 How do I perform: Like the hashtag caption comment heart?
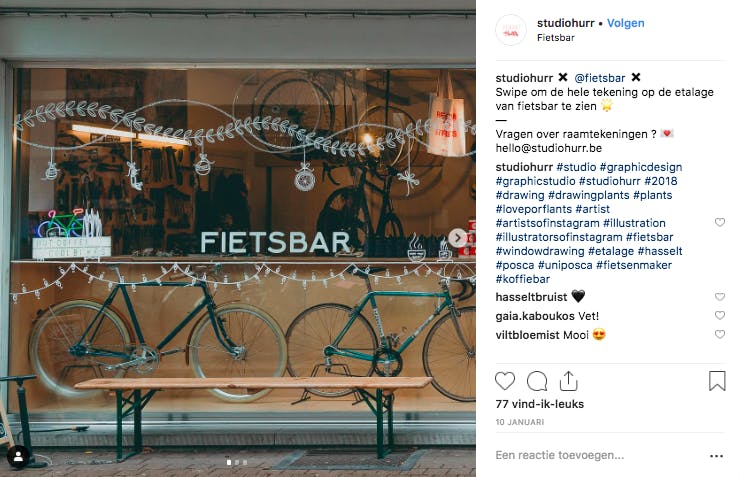click(x=720, y=223)
